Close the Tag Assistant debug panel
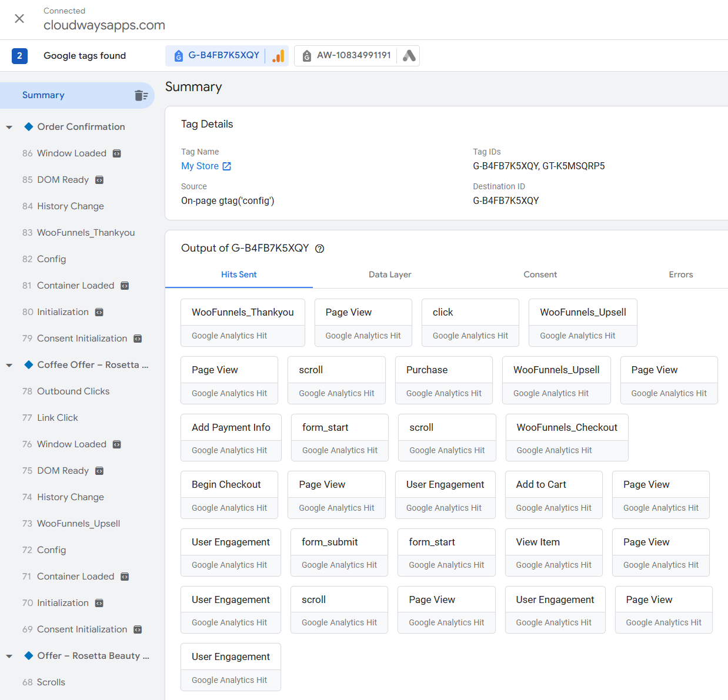This screenshot has width=728, height=700. pos(19,19)
